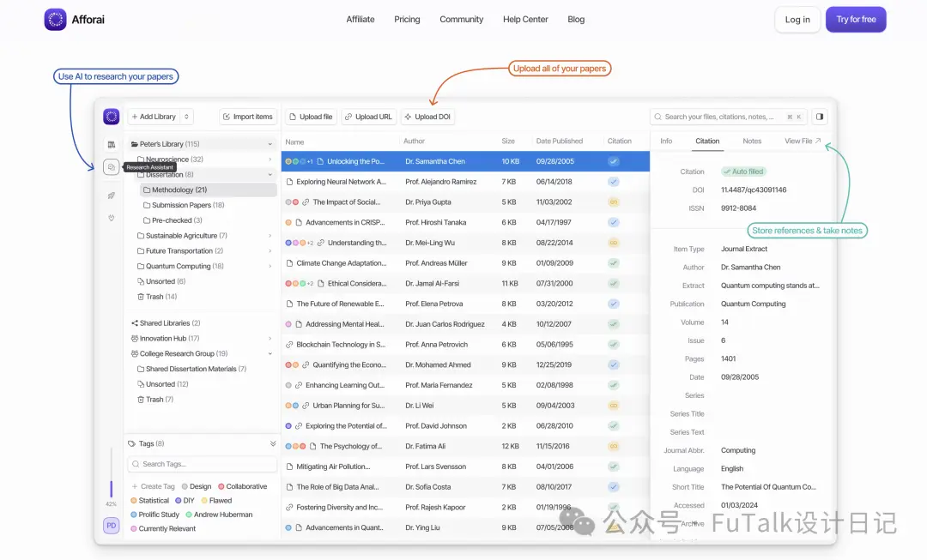Collapse Peter's Library tree
The height and width of the screenshot is (560, 927).
point(270,144)
